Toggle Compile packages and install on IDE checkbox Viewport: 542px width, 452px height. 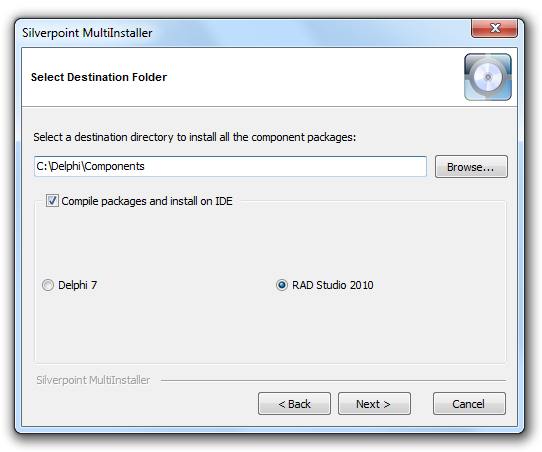click(52, 201)
